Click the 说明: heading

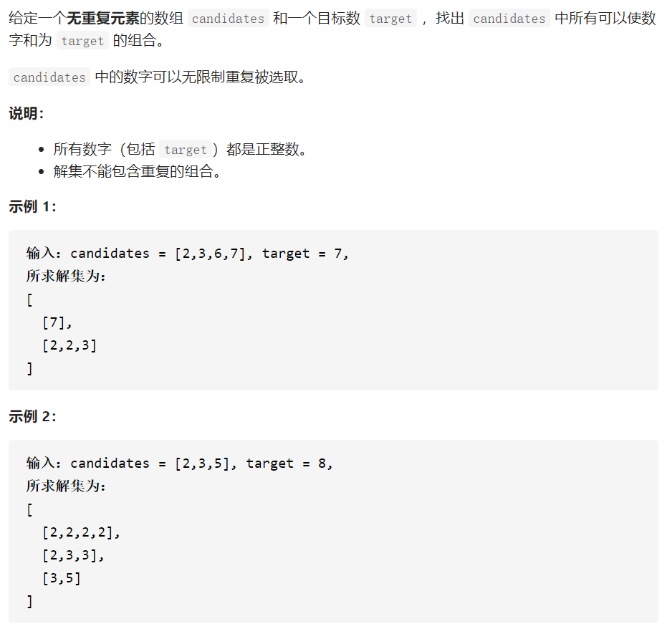click(27, 114)
